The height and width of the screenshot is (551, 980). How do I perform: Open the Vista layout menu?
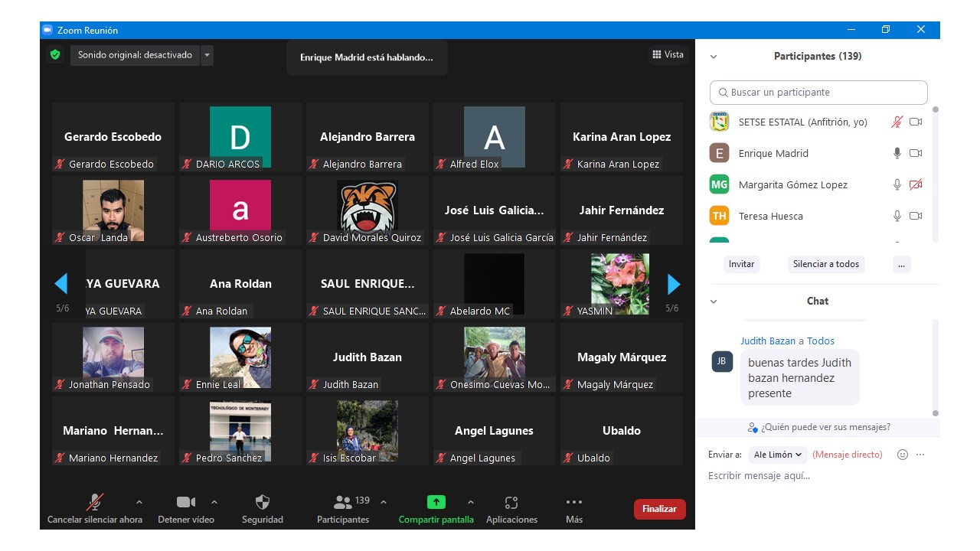pyautogui.click(x=668, y=54)
